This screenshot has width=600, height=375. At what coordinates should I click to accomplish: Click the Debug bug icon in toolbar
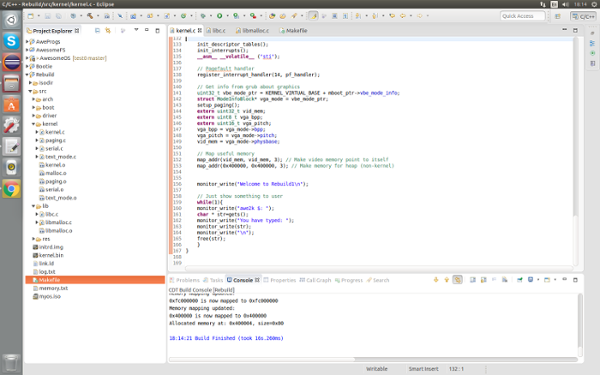point(203,16)
